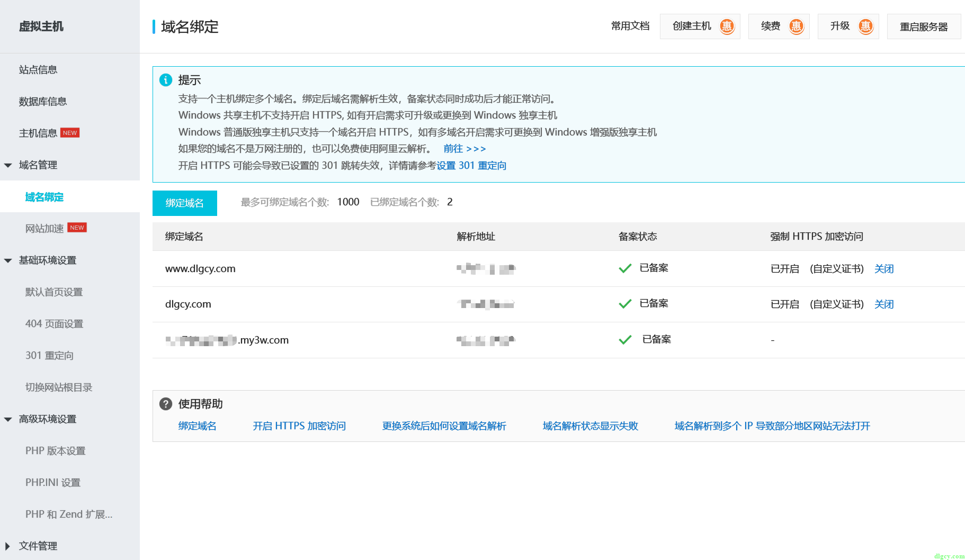965x560 pixels.
Task: Open the 绑定域名 help link
Action: 197,426
